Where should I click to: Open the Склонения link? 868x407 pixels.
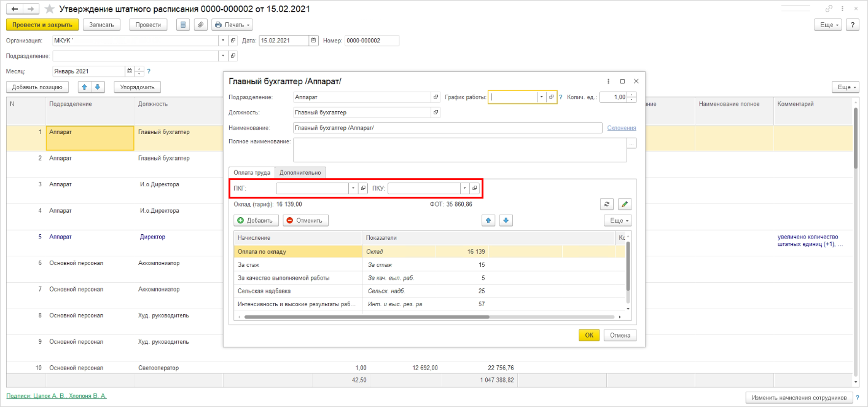point(621,128)
